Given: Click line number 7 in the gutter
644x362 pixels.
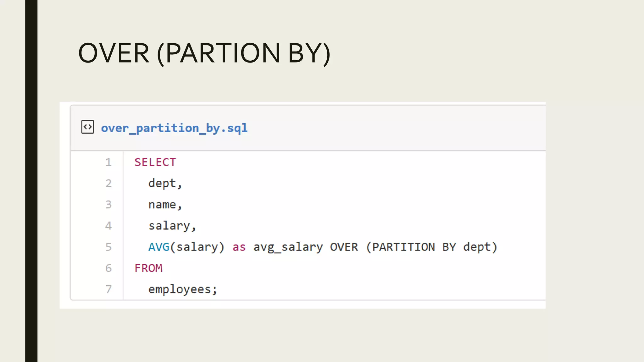Looking at the screenshot, I should coord(108,289).
